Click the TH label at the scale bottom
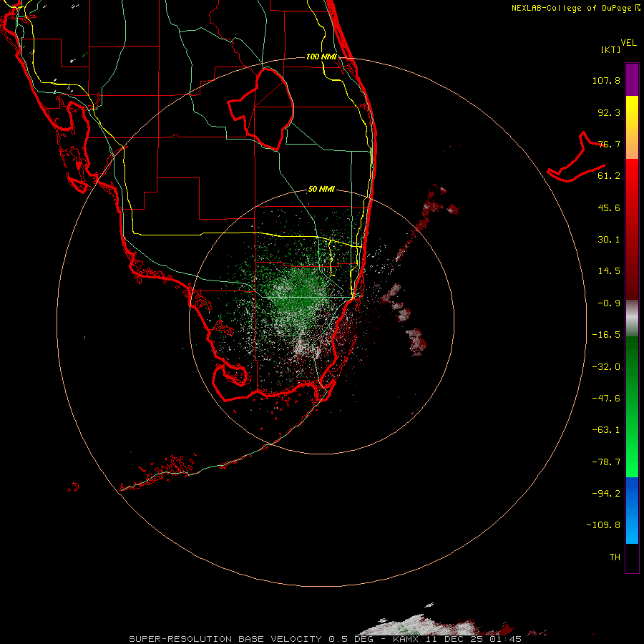The width and height of the screenshot is (644, 644). click(x=615, y=557)
